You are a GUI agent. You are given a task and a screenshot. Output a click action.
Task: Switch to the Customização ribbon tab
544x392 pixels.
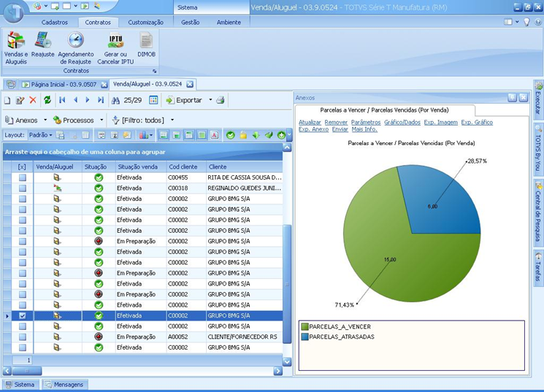point(145,22)
